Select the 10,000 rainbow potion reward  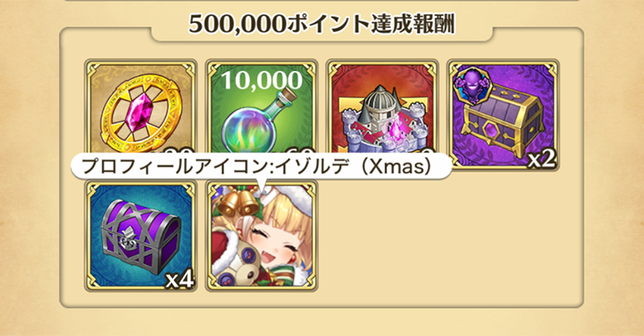[x=262, y=113]
